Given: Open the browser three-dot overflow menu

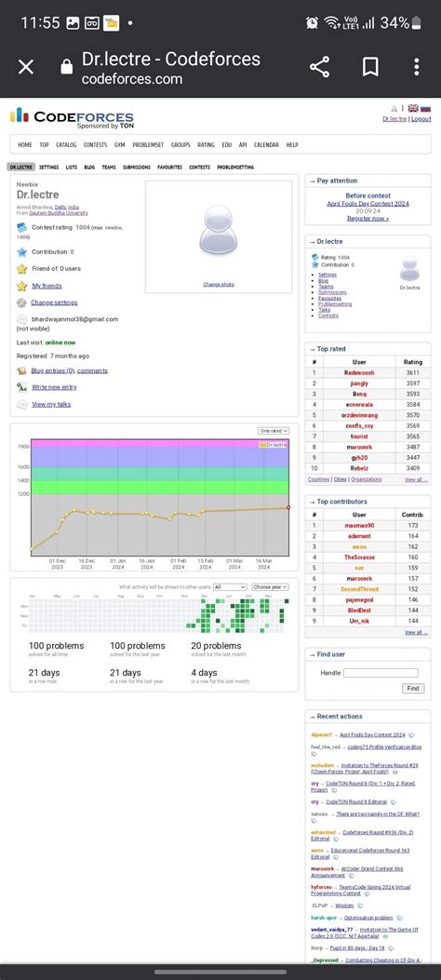Looking at the screenshot, I should tap(416, 67).
